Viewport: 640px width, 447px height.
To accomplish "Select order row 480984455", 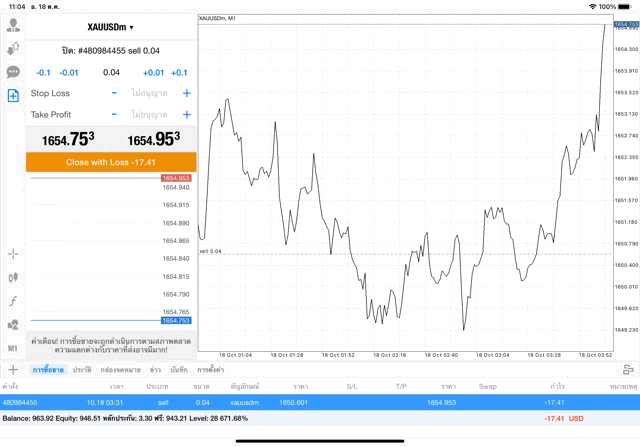I will click(320, 403).
